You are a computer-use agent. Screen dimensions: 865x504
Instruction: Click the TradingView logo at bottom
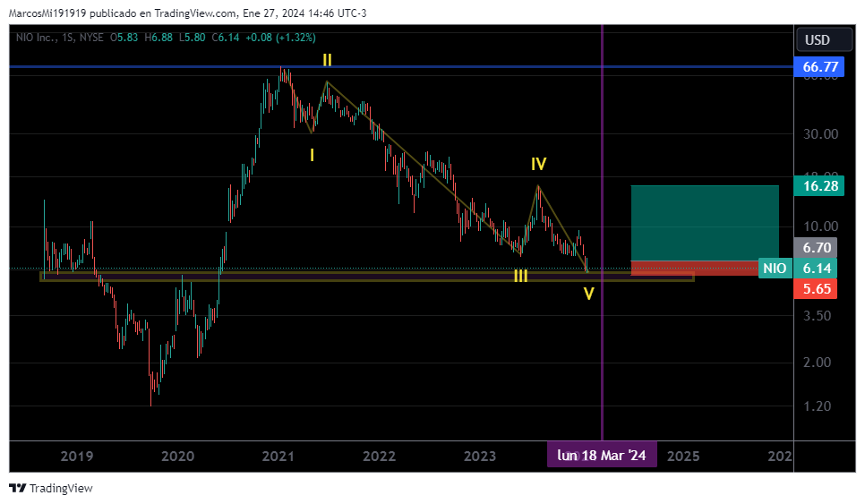click(x=51, y=488)
